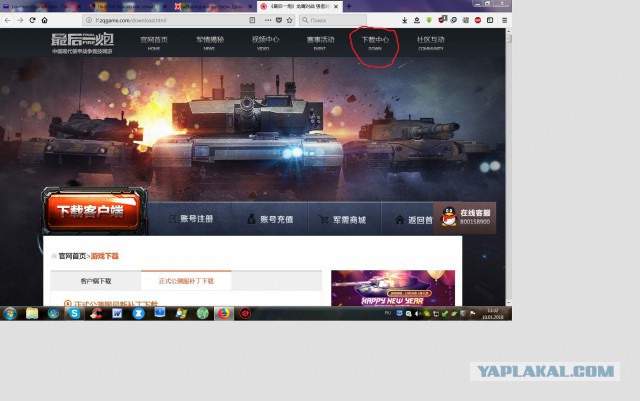The image size is (640, 401).
Task: Open the red round app on taskbar
Action: click(x=245, y=314)
